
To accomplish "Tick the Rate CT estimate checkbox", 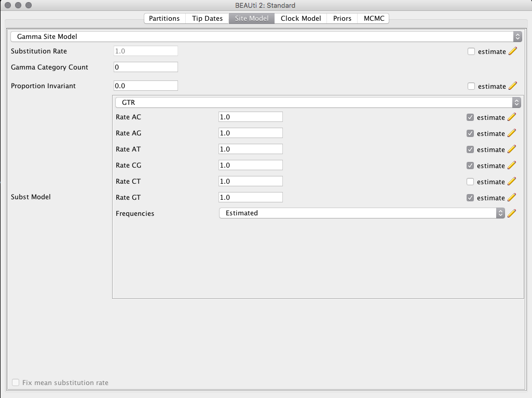I will (x=470, y=182).
